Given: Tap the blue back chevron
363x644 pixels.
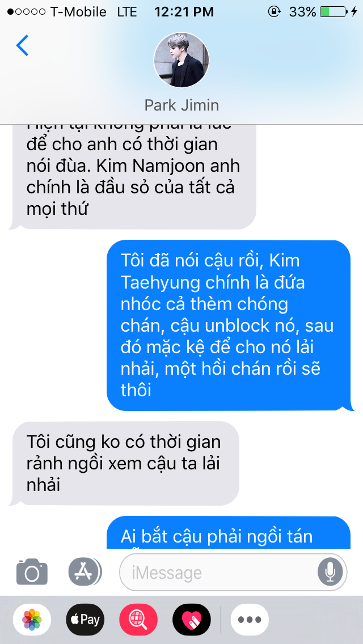Looking at the screenshot, I should 22,45.
